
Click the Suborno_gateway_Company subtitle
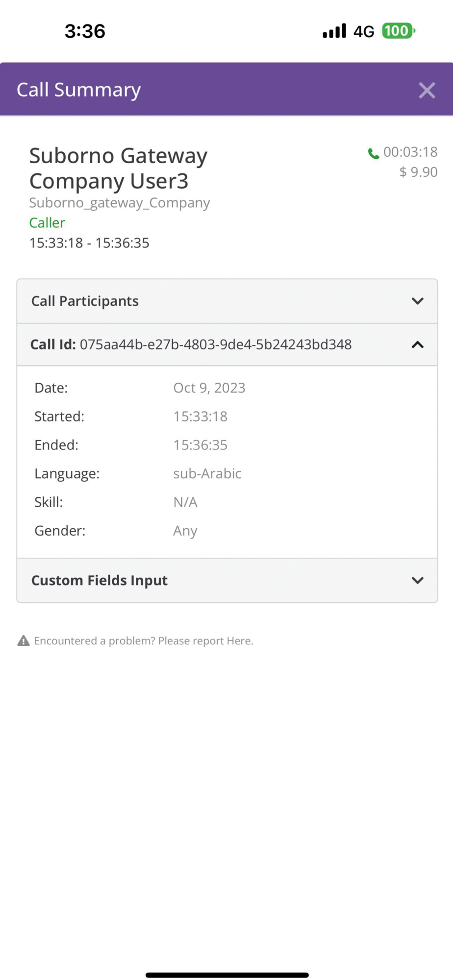click(x=120, y=202)
